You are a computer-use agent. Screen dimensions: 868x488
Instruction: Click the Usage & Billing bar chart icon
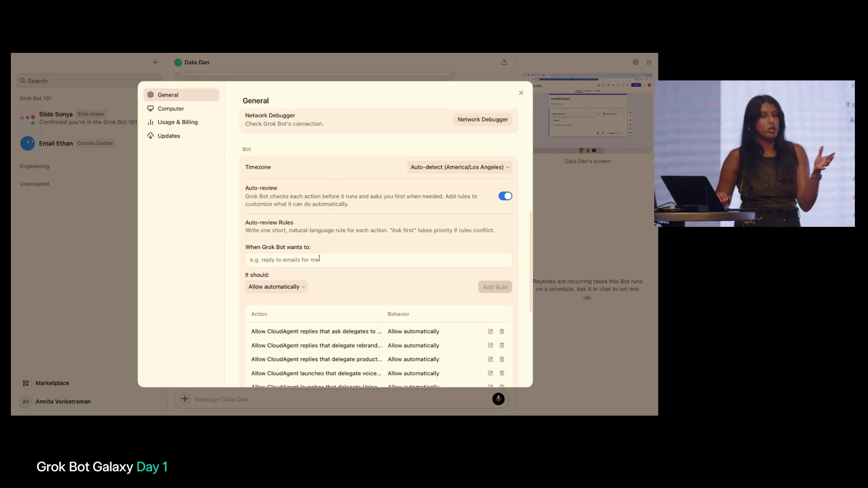point(151,122)
